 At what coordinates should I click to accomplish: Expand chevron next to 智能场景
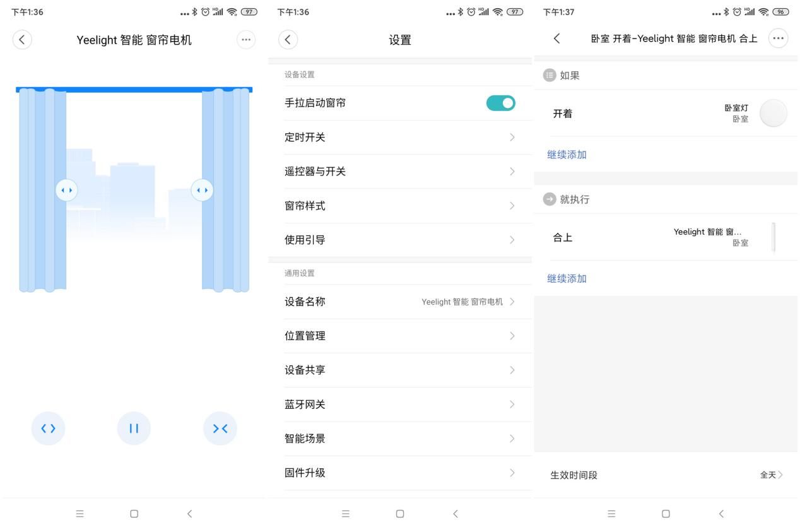(512, 439)
